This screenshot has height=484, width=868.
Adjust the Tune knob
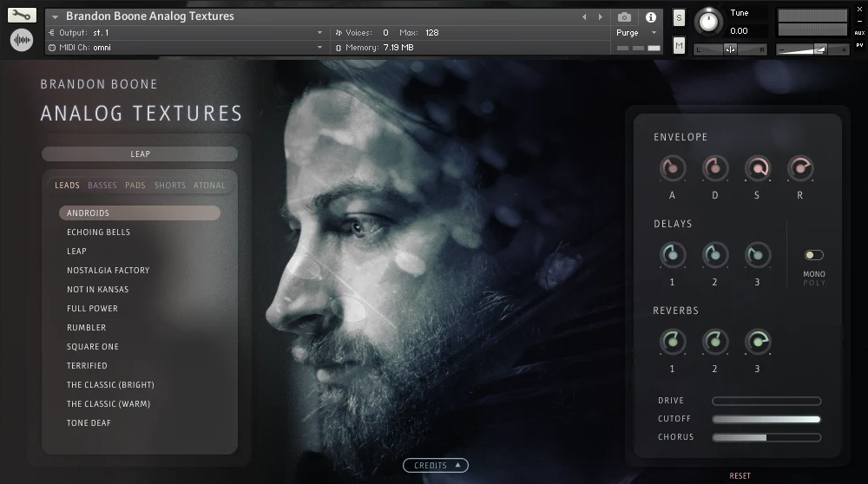click(708, 22)
